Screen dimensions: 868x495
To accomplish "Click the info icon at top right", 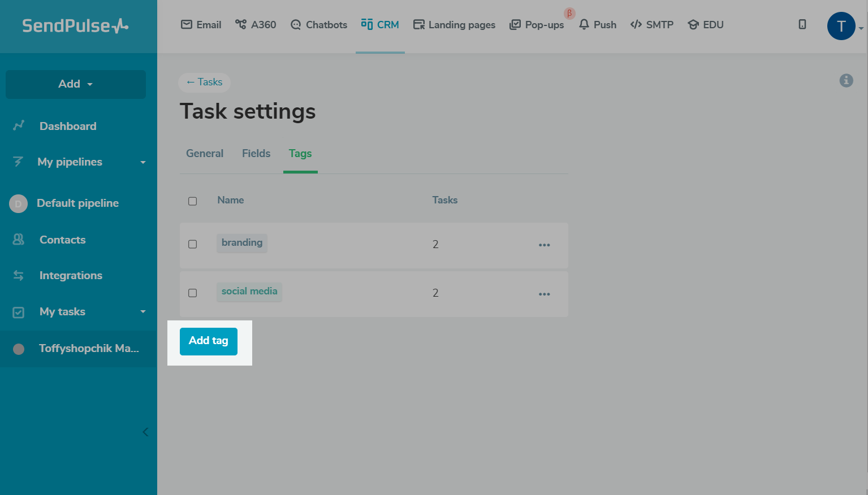I will coord(846,81).
